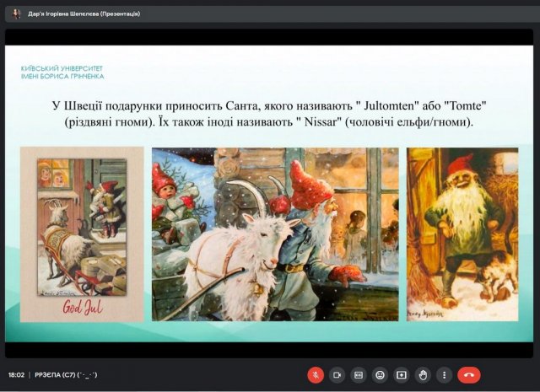Select the left God Jul postcard image
This screenshot has height=392, width=540.
tap(82, 234)
